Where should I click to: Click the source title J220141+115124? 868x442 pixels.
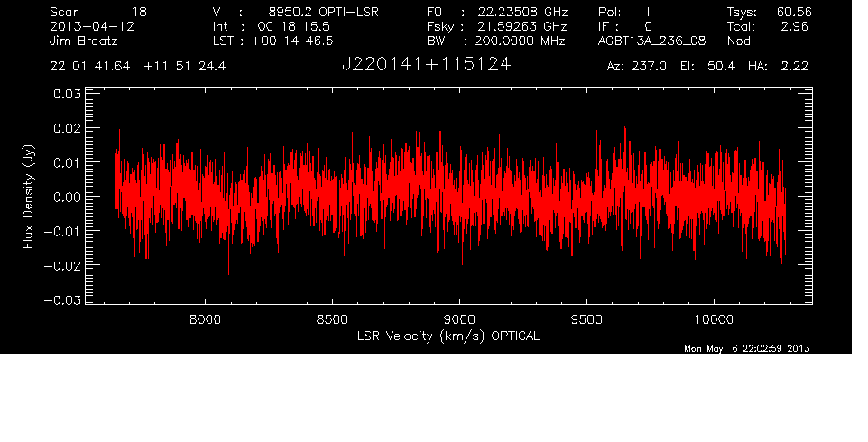click(x=426, y=65)
